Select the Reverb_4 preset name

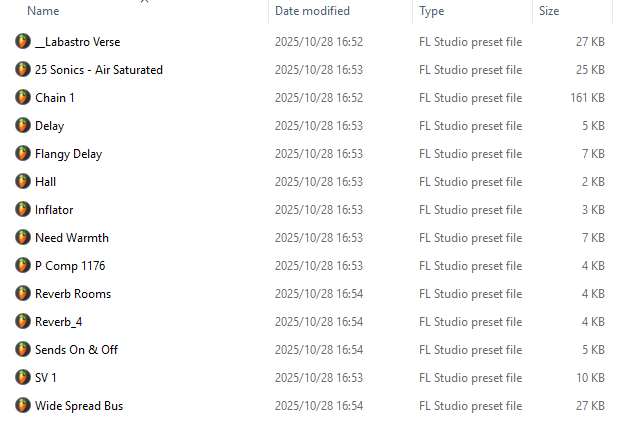pos(58,322)
